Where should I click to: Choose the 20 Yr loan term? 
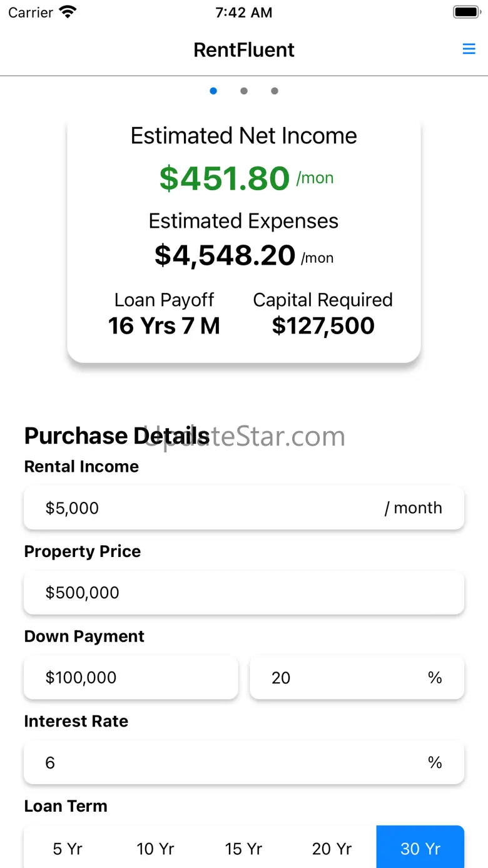click(332, 848)
